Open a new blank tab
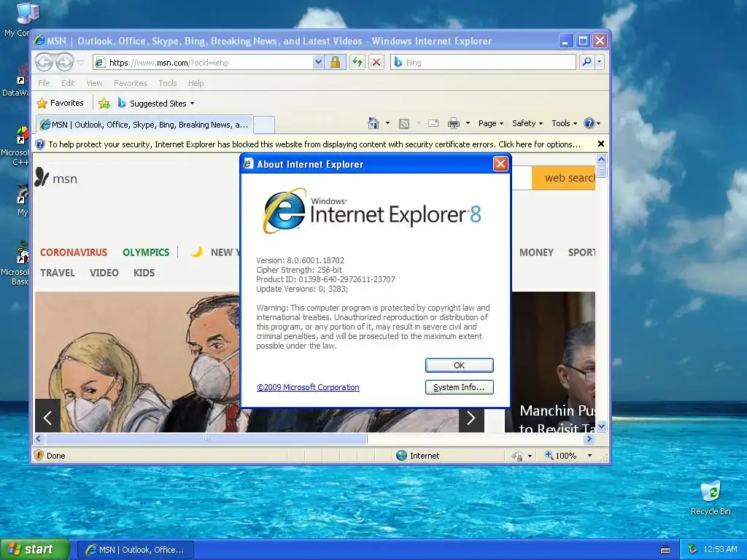The image size is (747, 560). click(x=264, y=125)
